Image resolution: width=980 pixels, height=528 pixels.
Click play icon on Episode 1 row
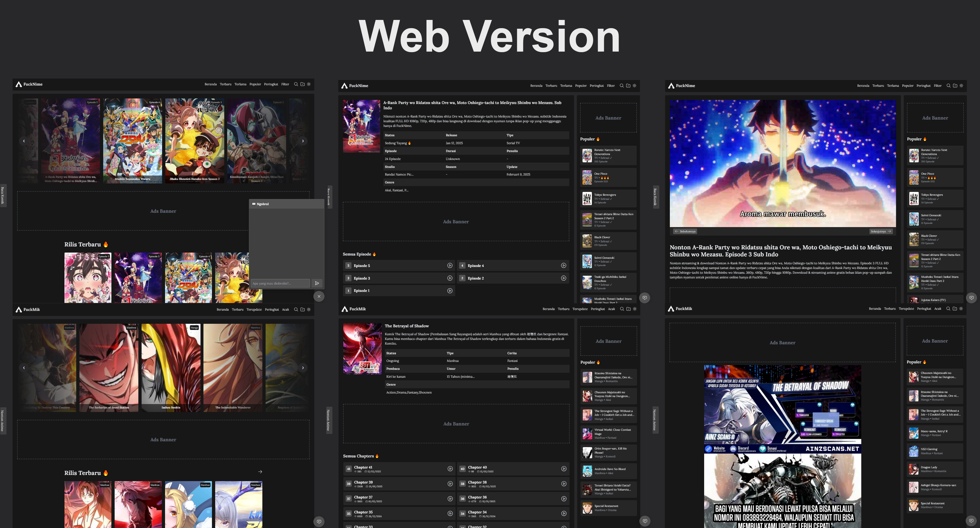tap(450, 291)
